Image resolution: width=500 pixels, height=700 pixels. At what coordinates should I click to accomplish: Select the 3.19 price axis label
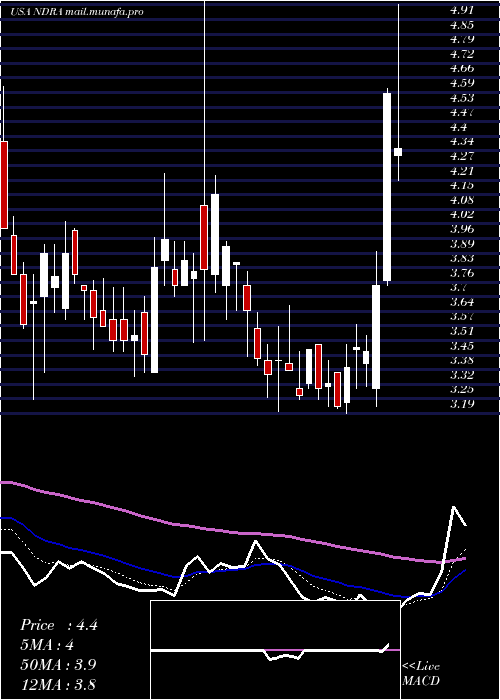click(461, 404)
